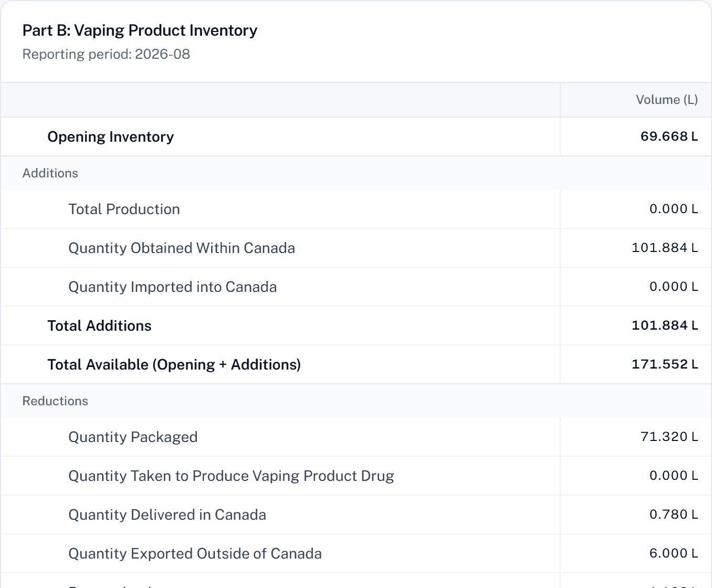712x588 pixels.
Task: Select the "Total Production" row label
Action: (124, 209)
